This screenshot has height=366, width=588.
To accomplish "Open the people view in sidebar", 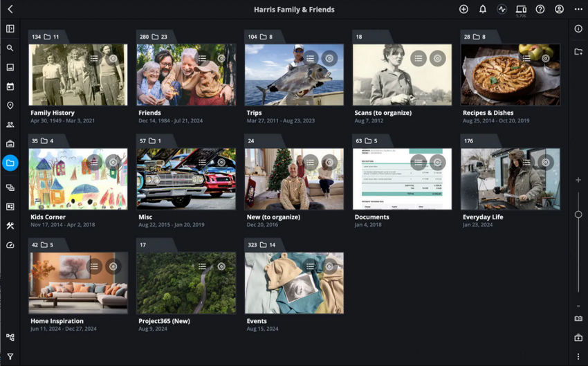I will pyautogui.click(x=10, y=125).
